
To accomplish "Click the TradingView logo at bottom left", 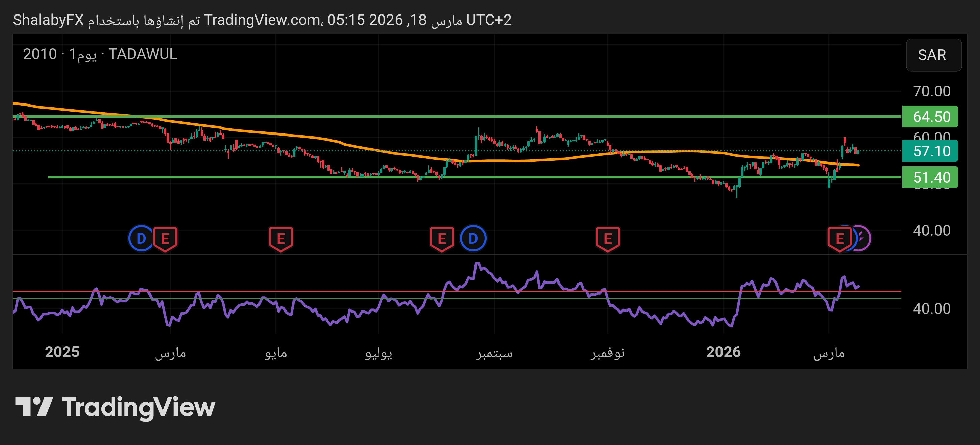I will [x=115, y=407].
